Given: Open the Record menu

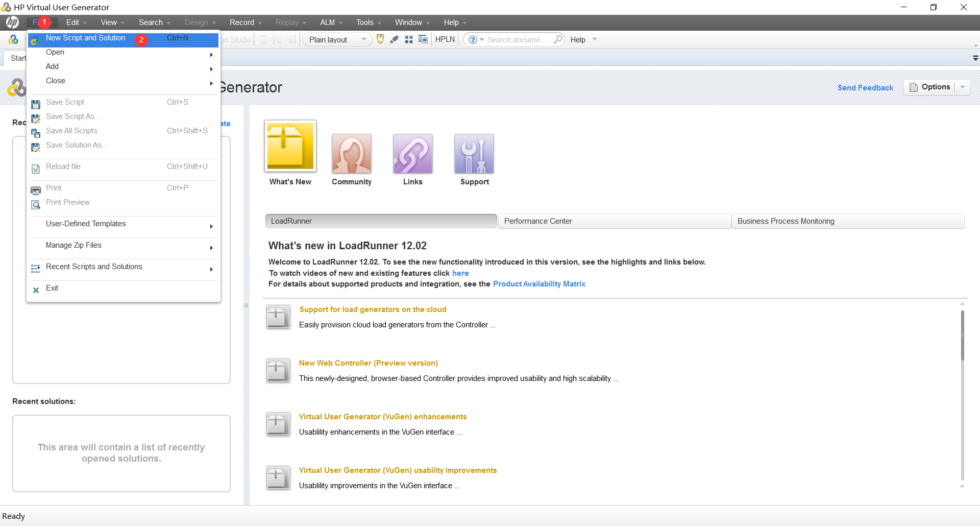Looking at the screenshot, I should 246,22.
